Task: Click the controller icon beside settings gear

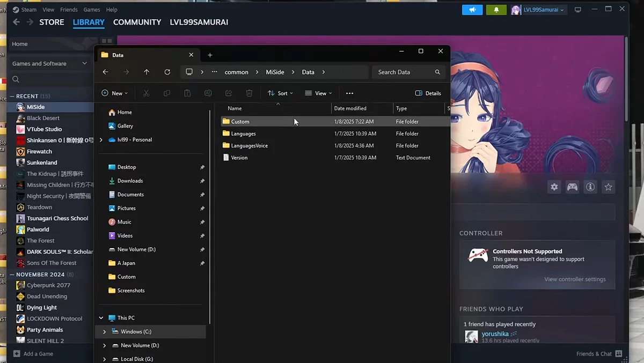Action: (573, 187)
